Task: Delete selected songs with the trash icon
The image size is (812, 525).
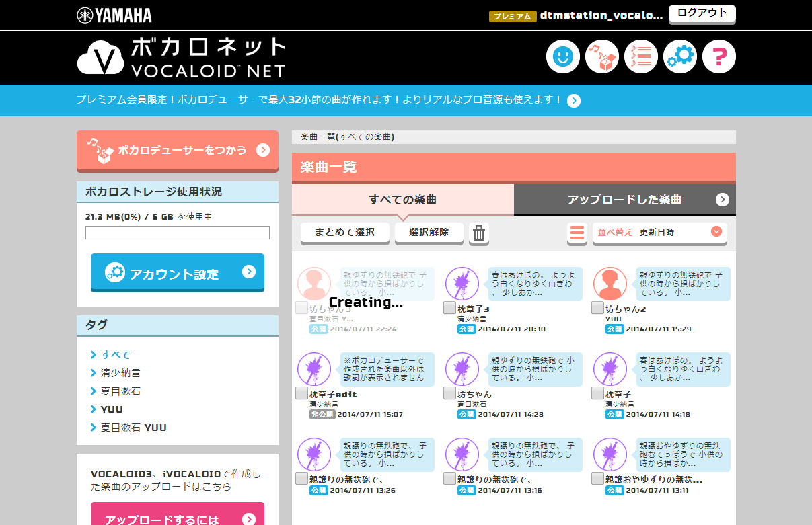Action: coord(479,233)
